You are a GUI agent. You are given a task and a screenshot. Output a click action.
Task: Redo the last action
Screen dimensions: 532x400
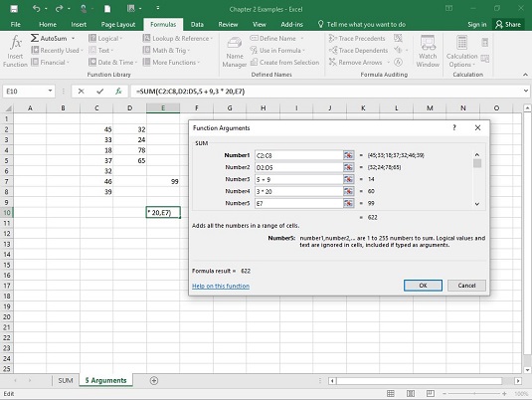tap(59, 9)
